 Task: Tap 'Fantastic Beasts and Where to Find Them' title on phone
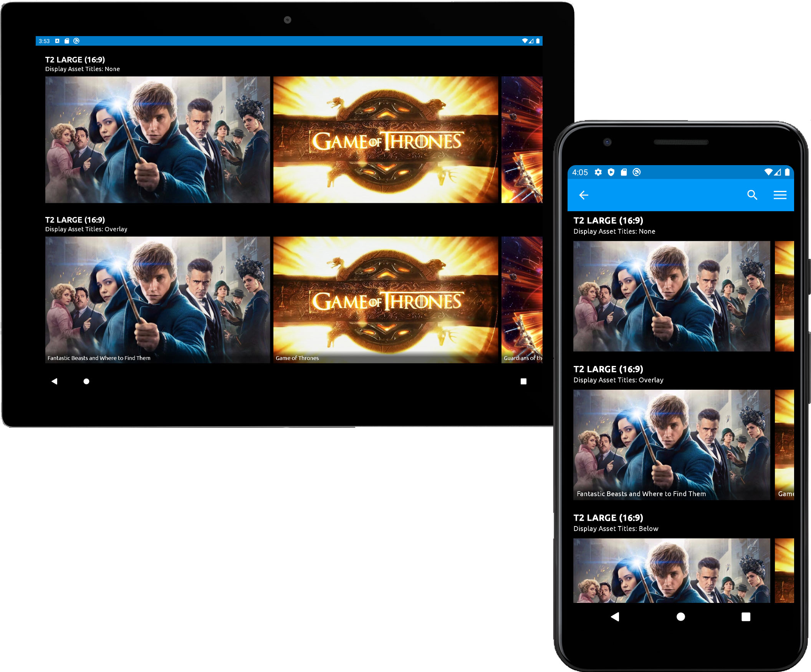(x=641, y=494)
